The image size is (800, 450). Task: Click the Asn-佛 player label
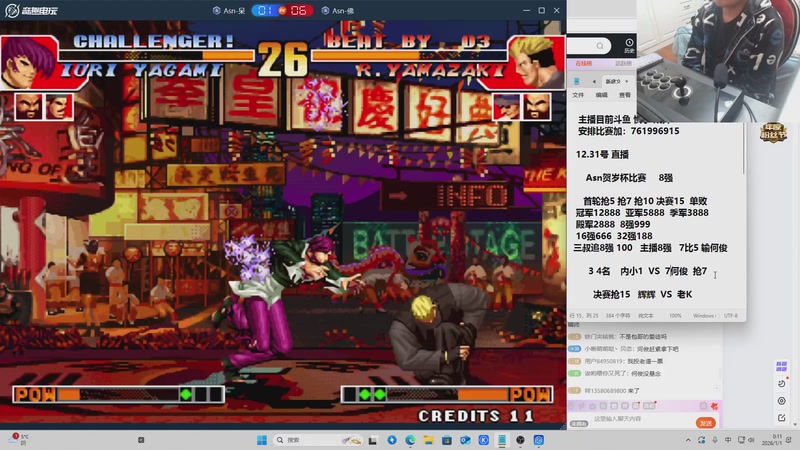point(338,10)
